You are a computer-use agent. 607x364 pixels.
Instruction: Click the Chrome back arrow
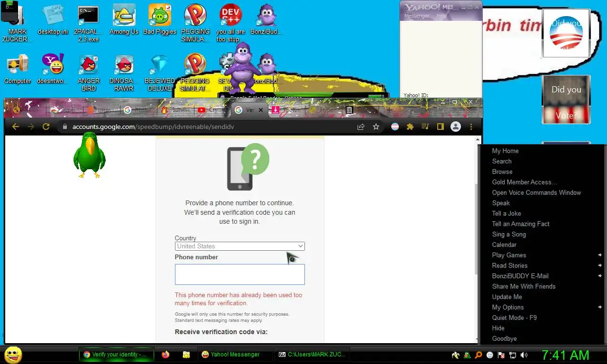pyautogui.click(x=16, y=127)
